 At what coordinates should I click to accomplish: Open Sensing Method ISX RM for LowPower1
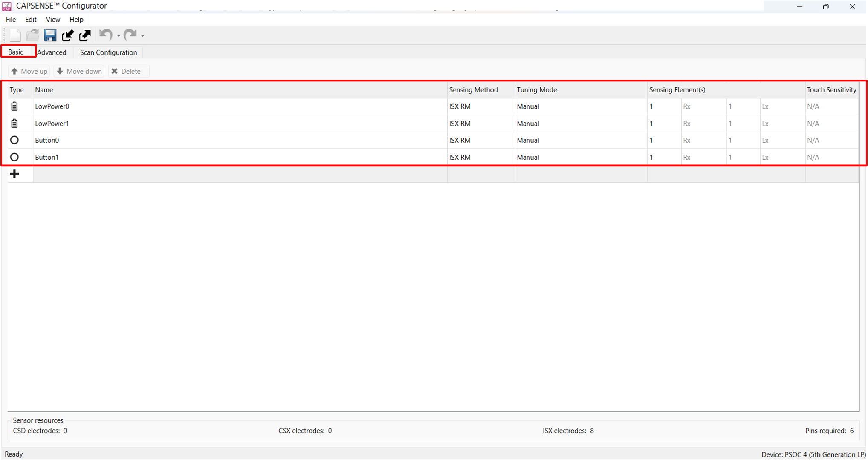[481, 124]
